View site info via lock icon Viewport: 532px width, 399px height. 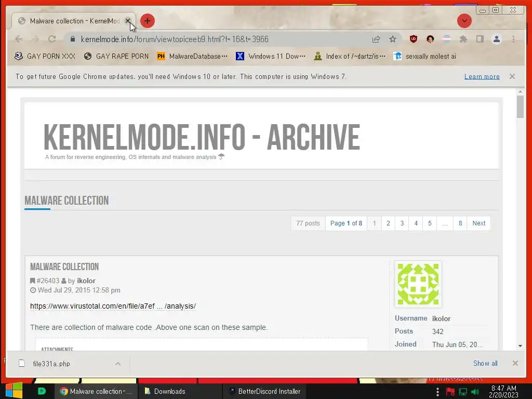pyautogui.click(x=73, y=39)
